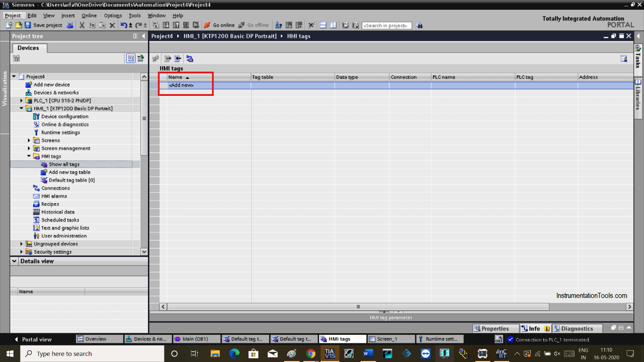Image resolution: width=644 pixels, height=362 pixels.
Task: Click Windows Start button
Action: 10,354
